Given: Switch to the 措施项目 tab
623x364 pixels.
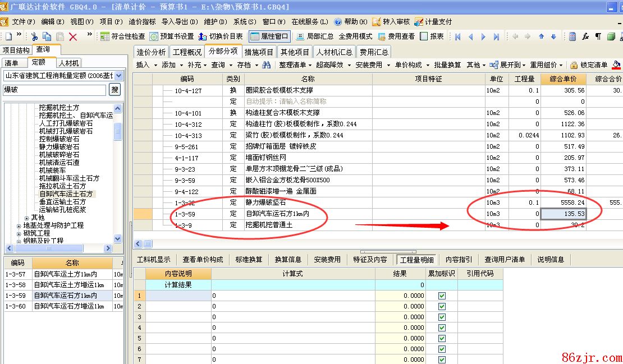Looking at the screenshot, I should click(259, 52).
